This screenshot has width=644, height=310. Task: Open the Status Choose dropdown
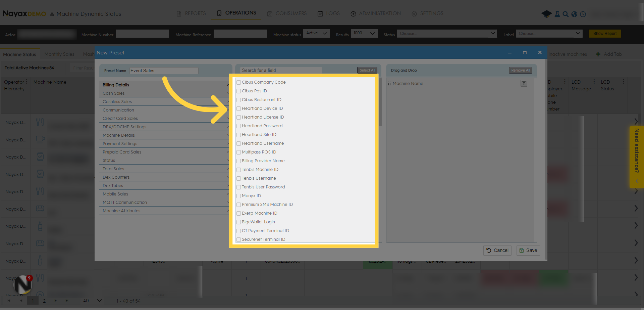click(x=447, y=34)
